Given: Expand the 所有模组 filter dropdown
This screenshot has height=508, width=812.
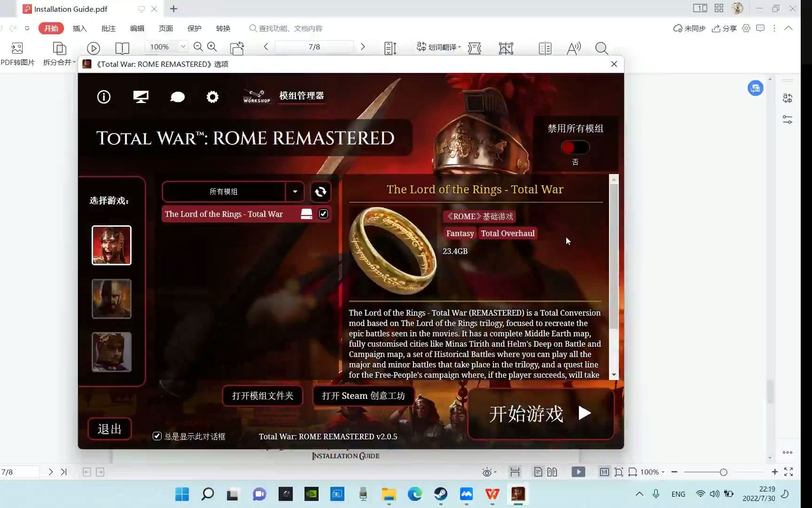Looking at the screenshot, I should [295, 191].
